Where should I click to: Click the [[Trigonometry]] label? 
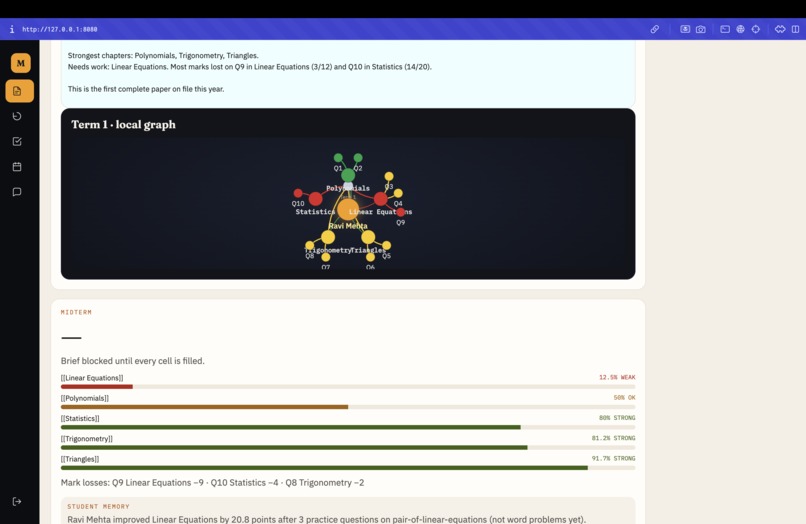[86, 439]
